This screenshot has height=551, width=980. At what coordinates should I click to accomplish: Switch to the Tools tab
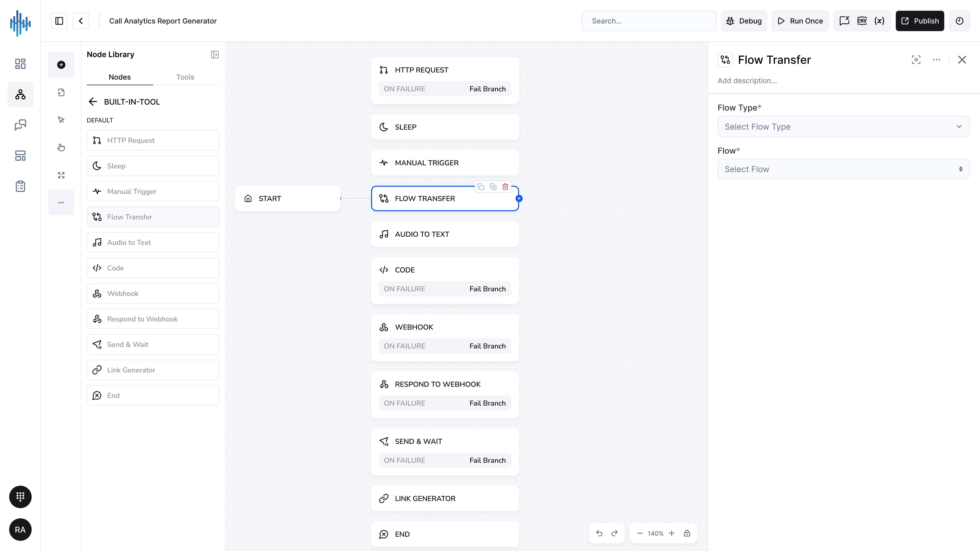pos(185,77)
